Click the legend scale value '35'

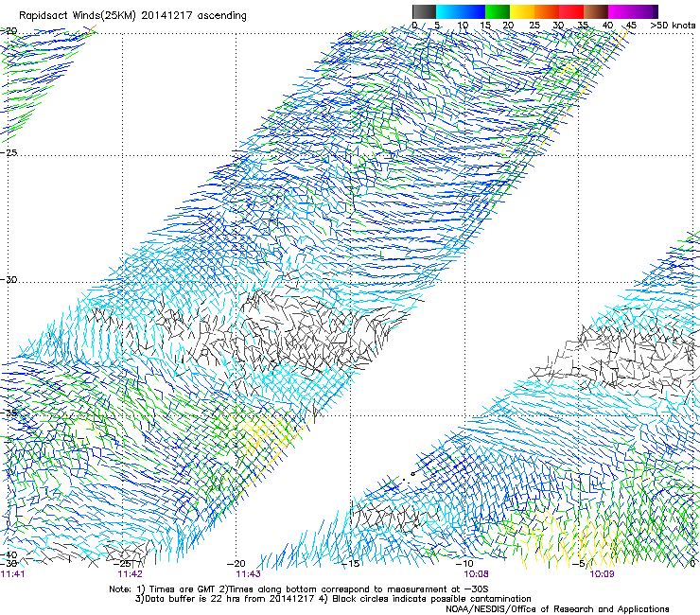pyautogui.click(x=583, y=26)
